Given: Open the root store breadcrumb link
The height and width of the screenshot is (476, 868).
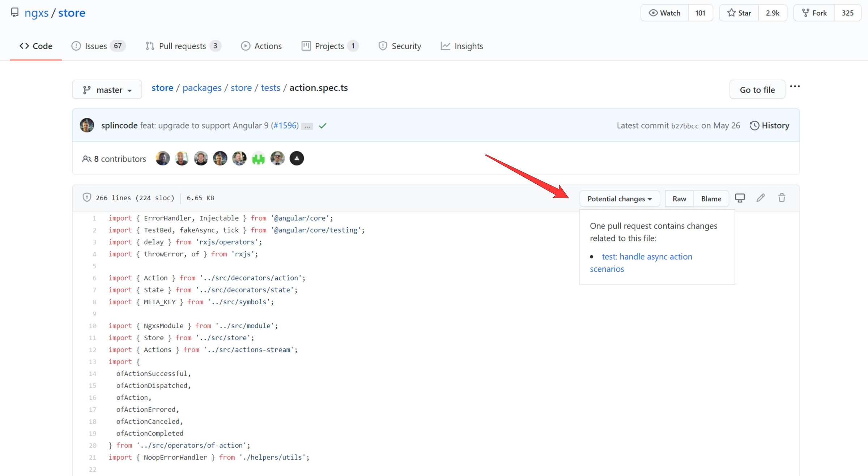Looking at the screenshot, I should (x=162, y=88).
